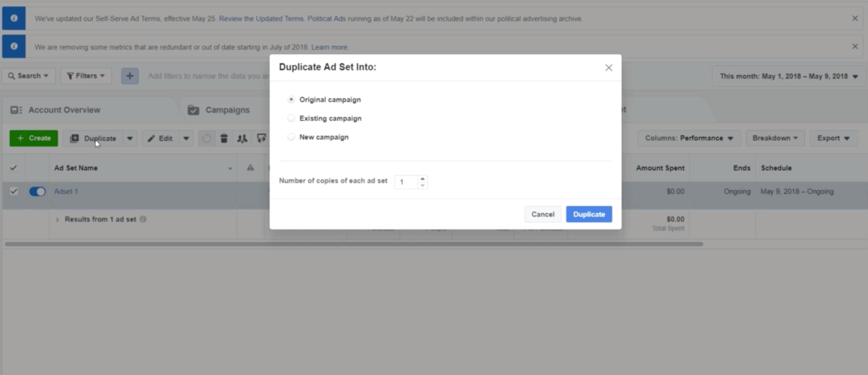Toggle the select-all header checkbox
Image resolution: width=868 pixels, height=375 pixels.
[x=14, y=168]
